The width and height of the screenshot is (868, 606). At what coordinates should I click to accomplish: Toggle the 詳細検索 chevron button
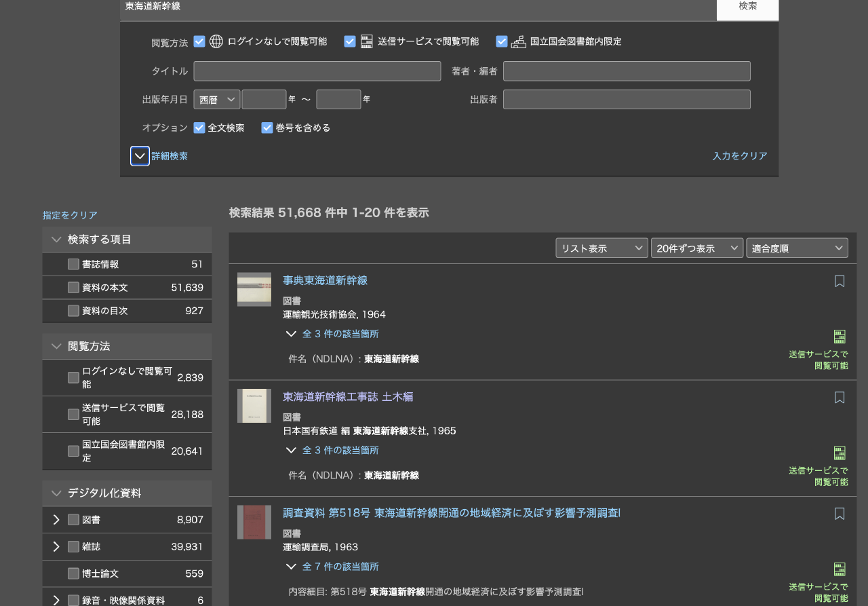[140, 156]
